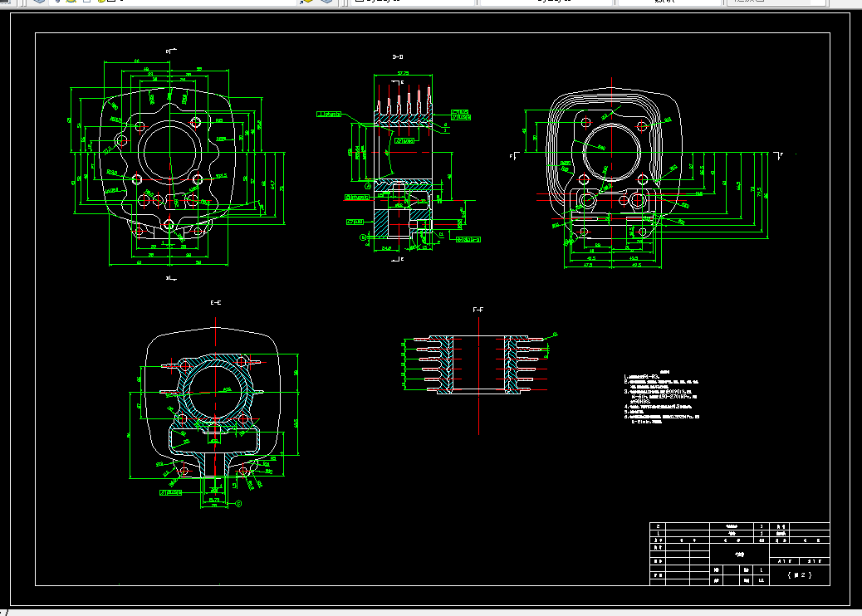Select stacked tolerance frames right of D-D fins
The height and width of the screenshot is (616, 862).
point(461,115)
